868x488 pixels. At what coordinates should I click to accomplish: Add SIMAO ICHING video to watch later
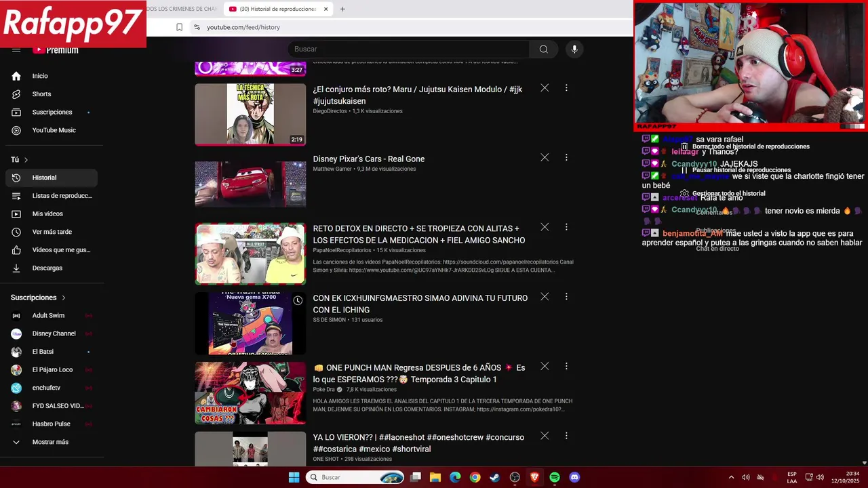coord(298,300)
